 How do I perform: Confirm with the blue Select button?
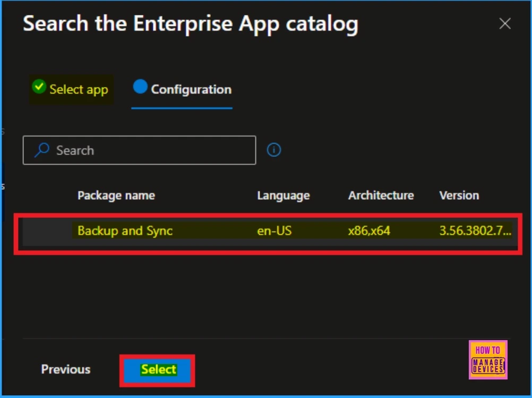(x=158, y=370)
